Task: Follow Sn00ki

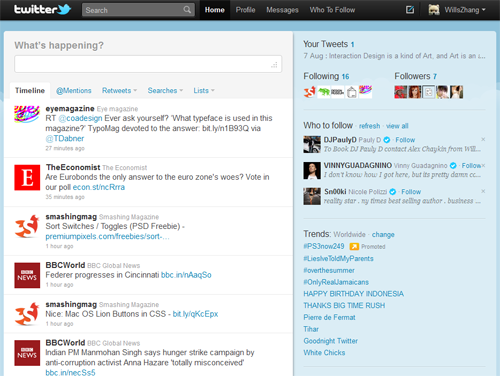Action: (411, 192)
